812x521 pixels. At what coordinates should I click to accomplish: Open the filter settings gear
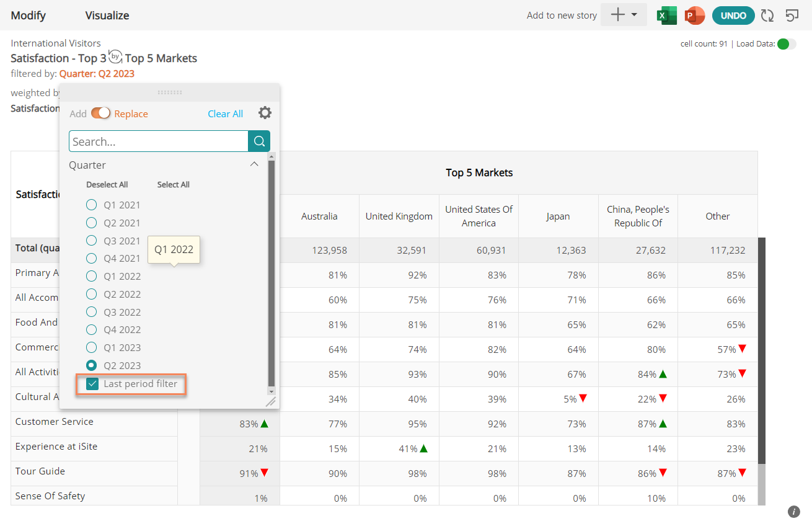coord(265,113)
